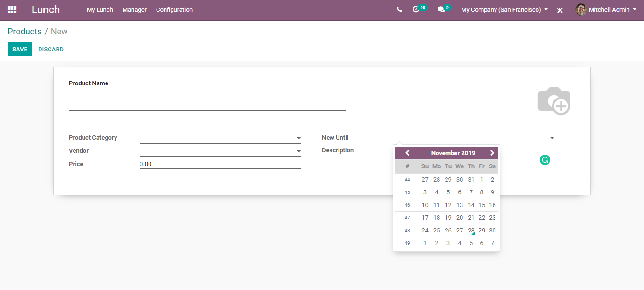644x290 pixels.
Task: Select October 31 in the calendar
Action: pos(471,180)
